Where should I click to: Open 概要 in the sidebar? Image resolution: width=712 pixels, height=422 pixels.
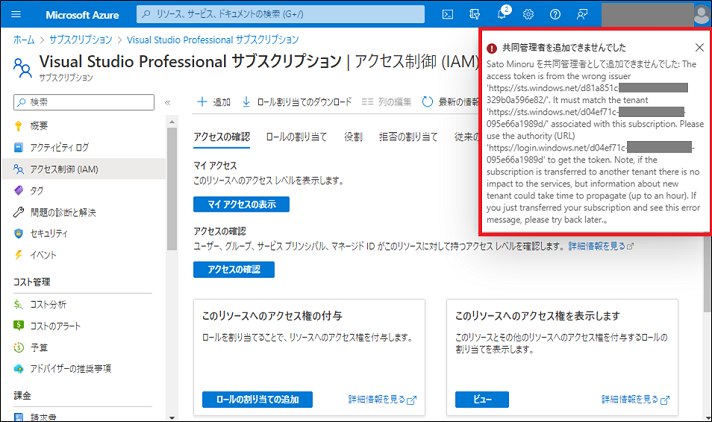point(39,126)
